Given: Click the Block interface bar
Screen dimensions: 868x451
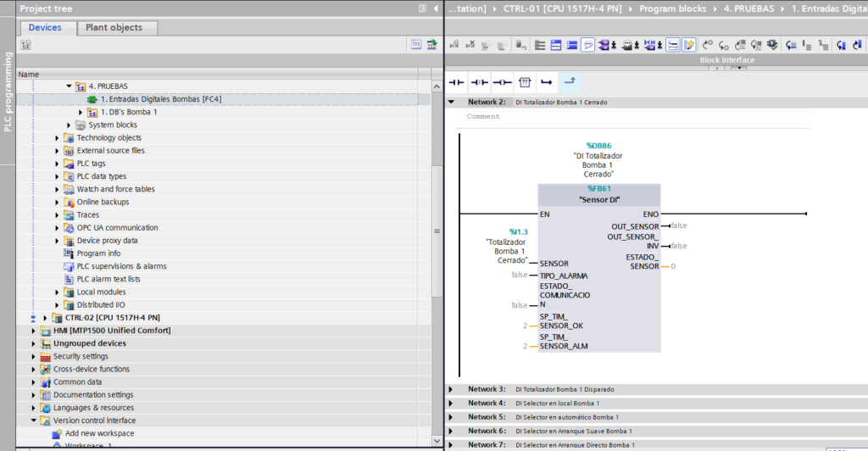Looking at the screenshot, I should 726,60.
